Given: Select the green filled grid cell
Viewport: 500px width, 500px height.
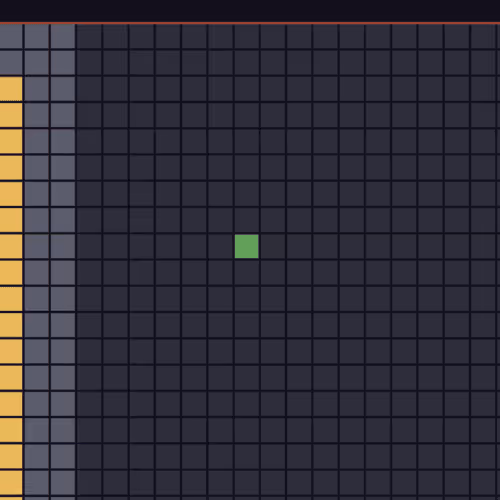Looking at the screenshot, I should tap(247, 246).
